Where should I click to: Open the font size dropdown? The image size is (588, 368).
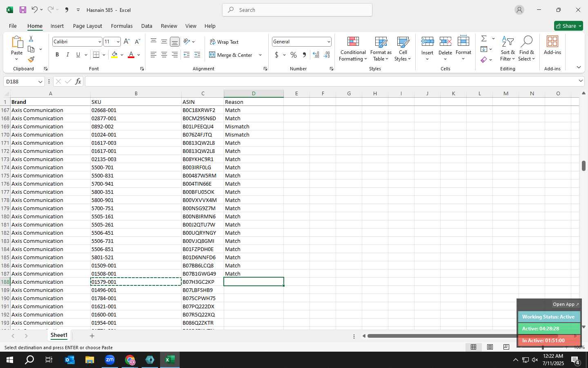[118, 42]
